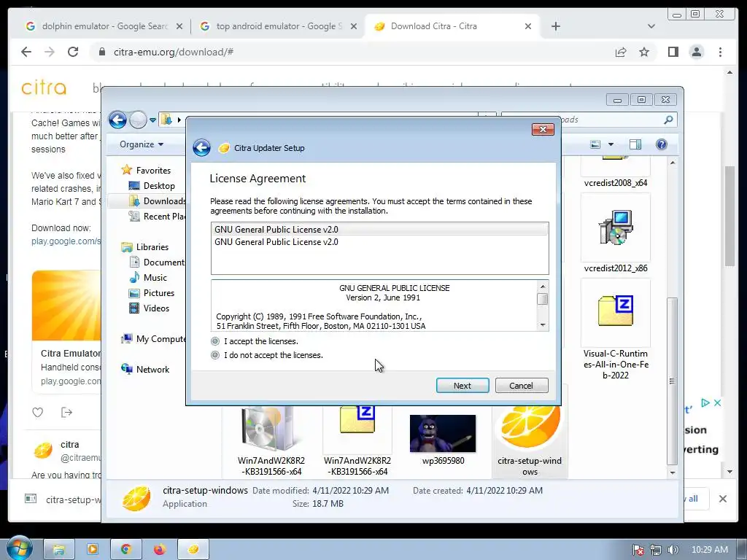Click the Citra logo on webpage
Viewport: 747px width, 560px height.
(44, 87)
